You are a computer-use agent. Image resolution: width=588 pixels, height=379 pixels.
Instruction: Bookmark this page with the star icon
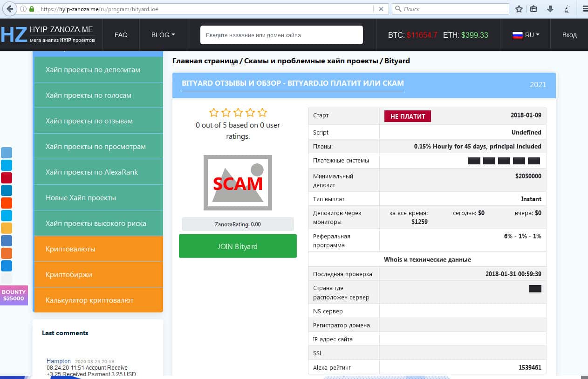click(519, 9)
